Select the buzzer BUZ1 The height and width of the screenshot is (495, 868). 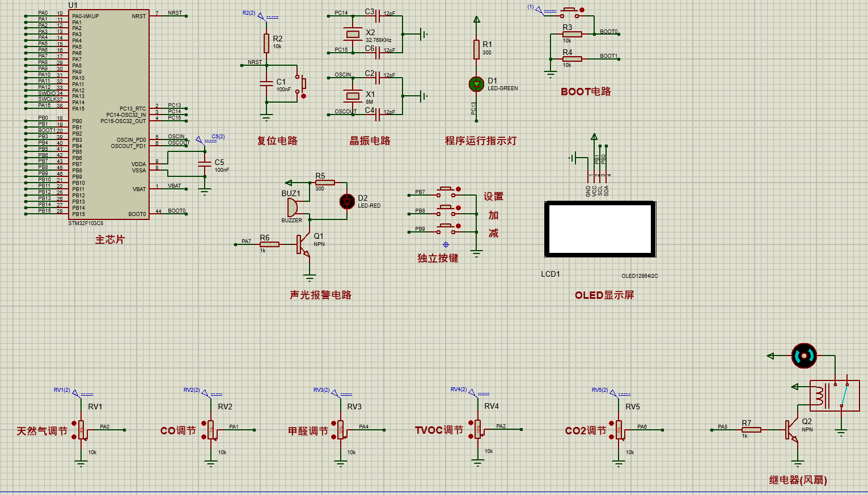pyautogui.click(x=293, y=207)
